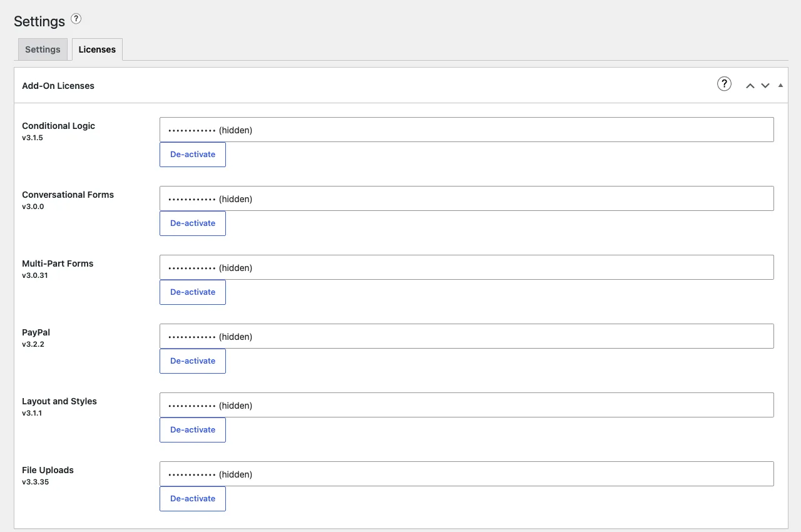The width and height of the screenshot is (801, 532).
Task: Focus the Conditional Logic license key field
Action: (467, 130)
